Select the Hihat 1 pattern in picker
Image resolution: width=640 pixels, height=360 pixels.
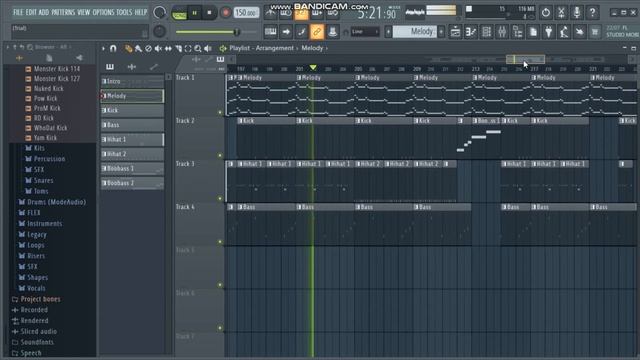132,140
